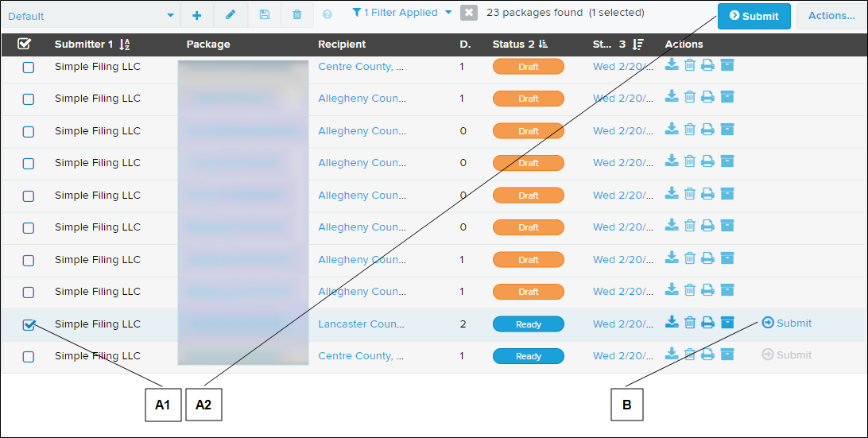Download the Lancaster County package
The height and width of the screenshot is (438, 868).
[672, 322]
